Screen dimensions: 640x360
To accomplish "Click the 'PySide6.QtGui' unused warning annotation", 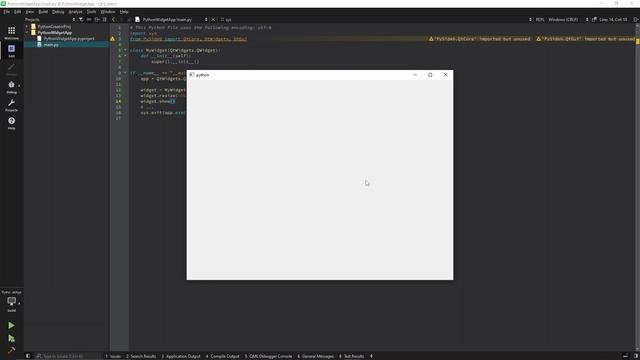I will [x=585, y=39].
